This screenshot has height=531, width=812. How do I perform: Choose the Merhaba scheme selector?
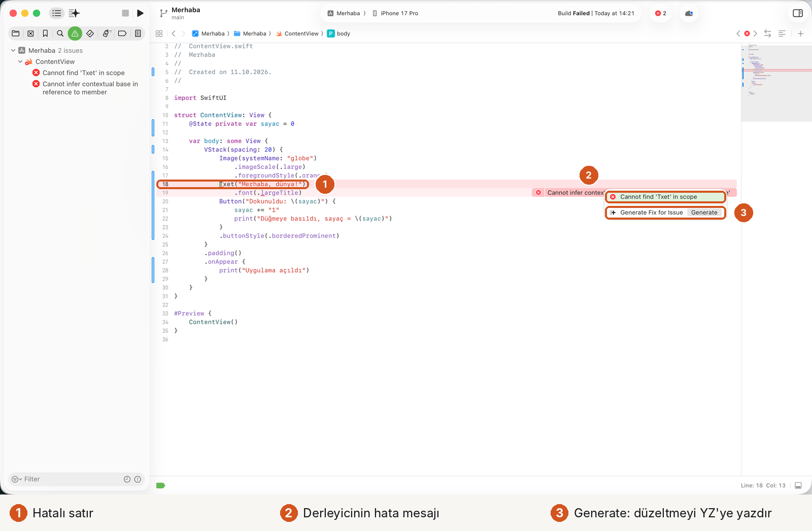344,13
